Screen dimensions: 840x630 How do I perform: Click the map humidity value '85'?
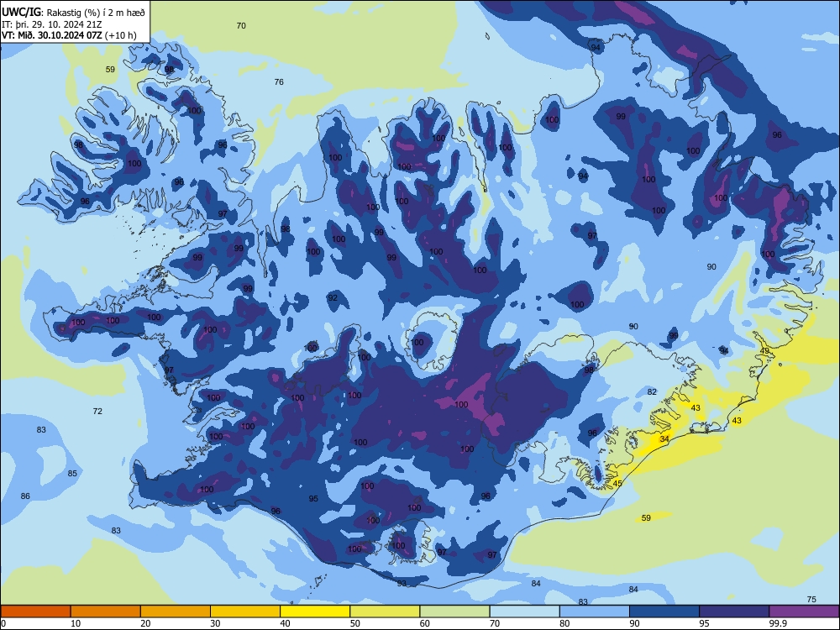72,473
